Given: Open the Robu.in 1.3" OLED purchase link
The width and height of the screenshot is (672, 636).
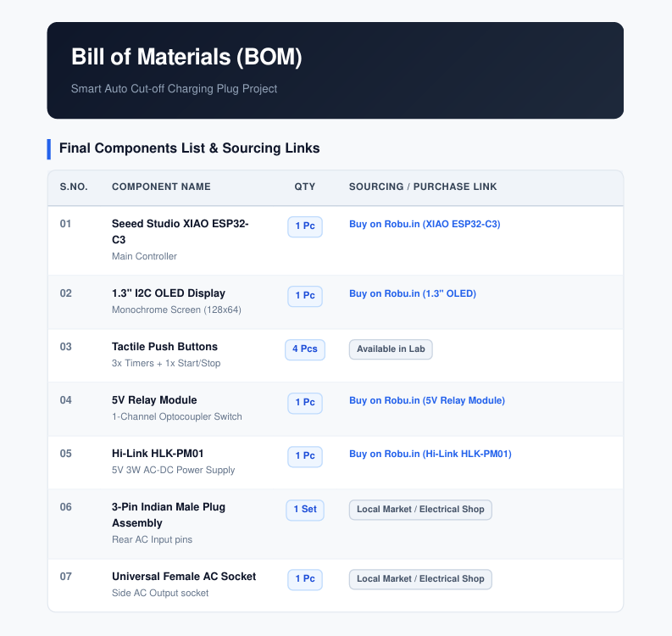Looking at the screenshot, I should [x=413, y=293].
